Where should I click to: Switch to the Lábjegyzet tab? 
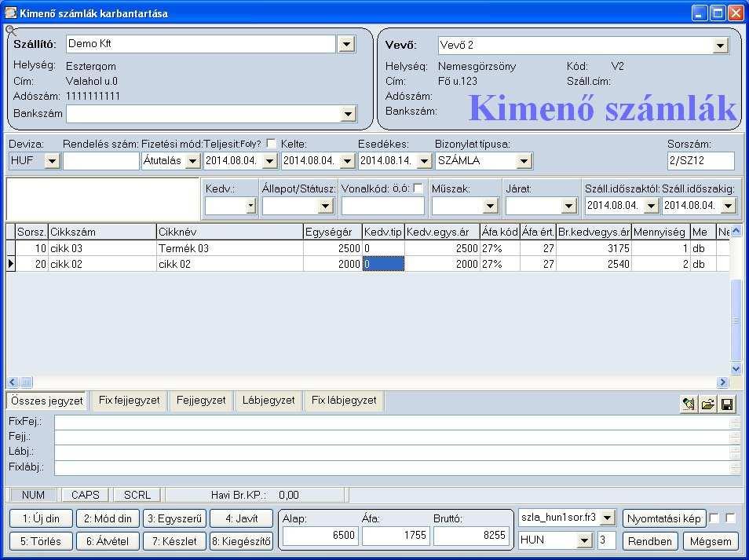[x=269, y=401]
